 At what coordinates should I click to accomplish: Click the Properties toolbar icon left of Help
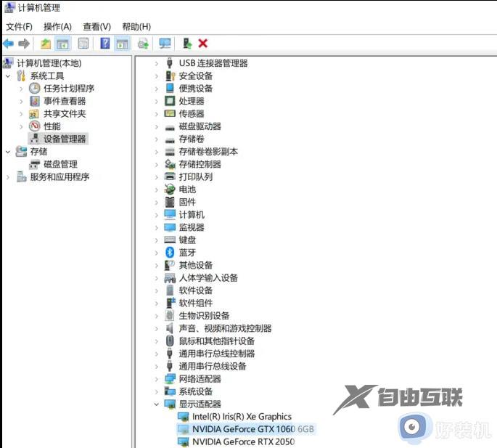83,44
